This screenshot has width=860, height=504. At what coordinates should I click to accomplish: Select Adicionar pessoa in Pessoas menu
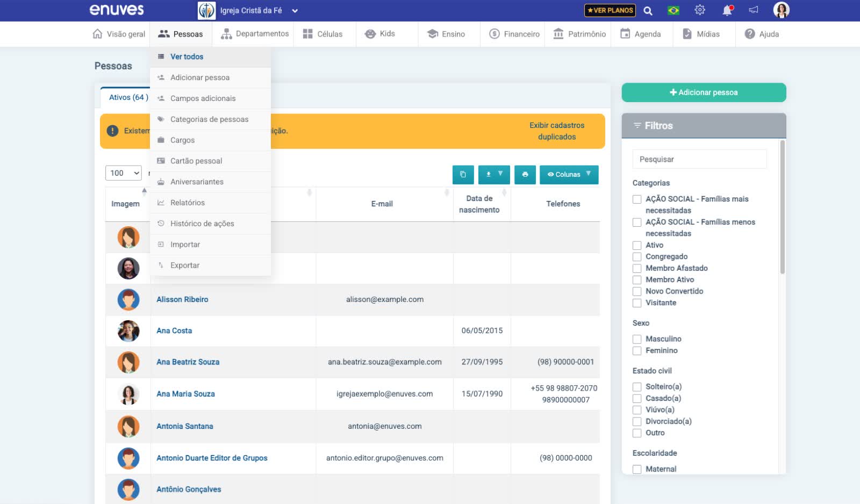210,77
